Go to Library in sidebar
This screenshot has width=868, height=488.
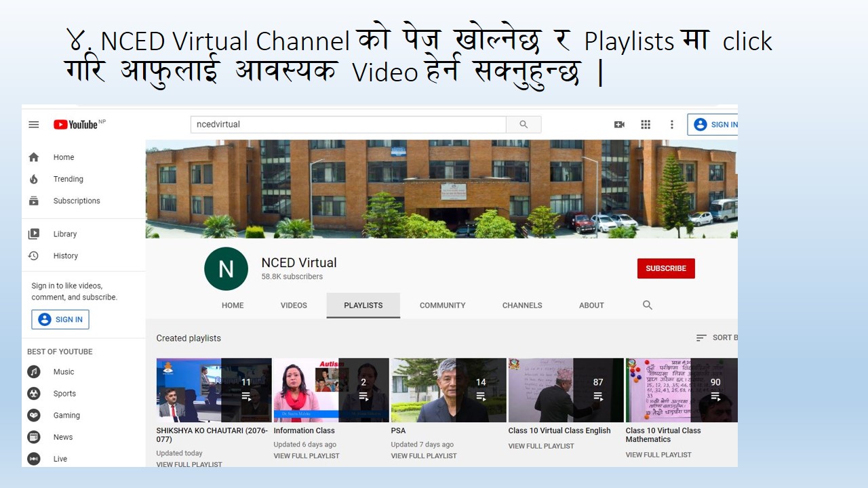click(64, 235)
